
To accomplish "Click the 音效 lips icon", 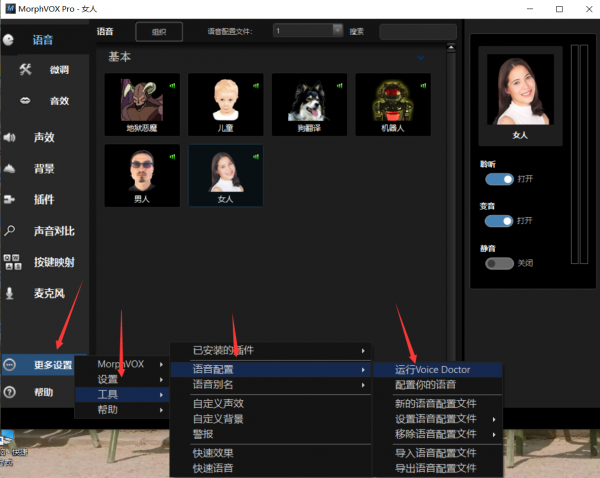I will (25, 101).
